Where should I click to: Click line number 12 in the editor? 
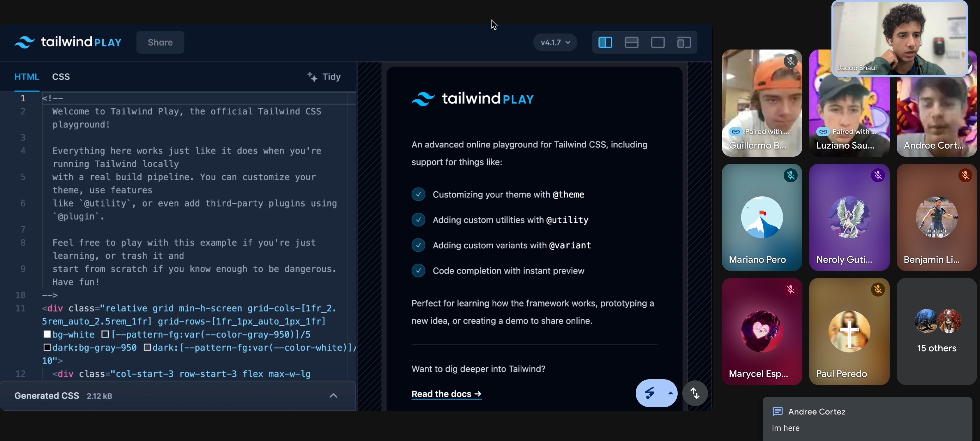tap(20, 374)
